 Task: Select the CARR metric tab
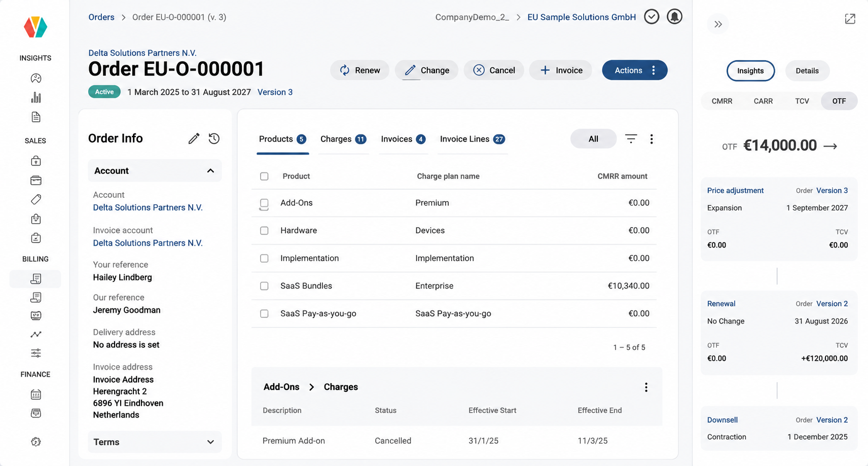763,101
